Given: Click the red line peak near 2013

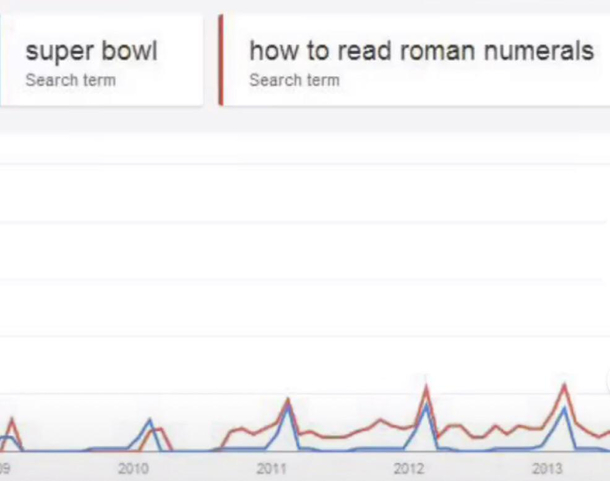Looking at the screenshot, I should coord(564,385).
